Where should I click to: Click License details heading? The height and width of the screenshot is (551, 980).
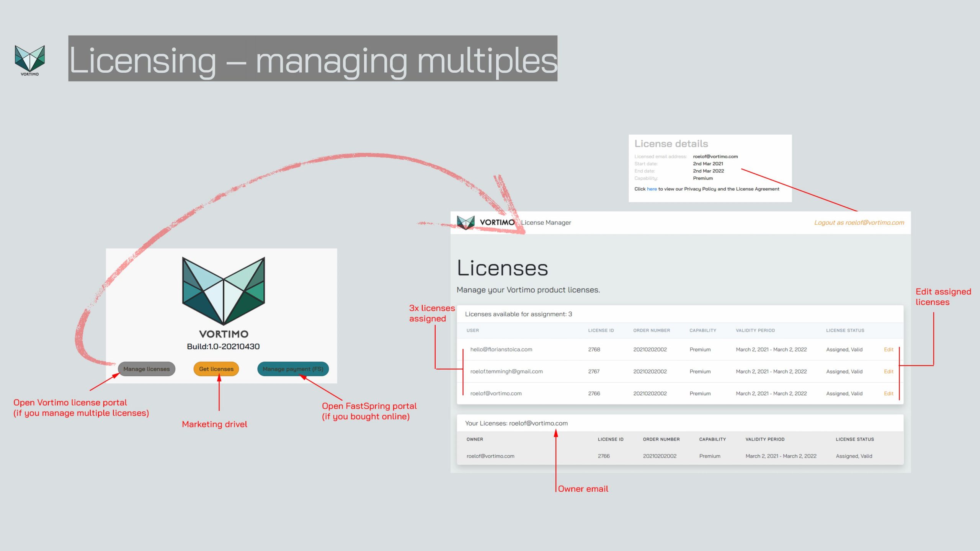tap(671, 144)
